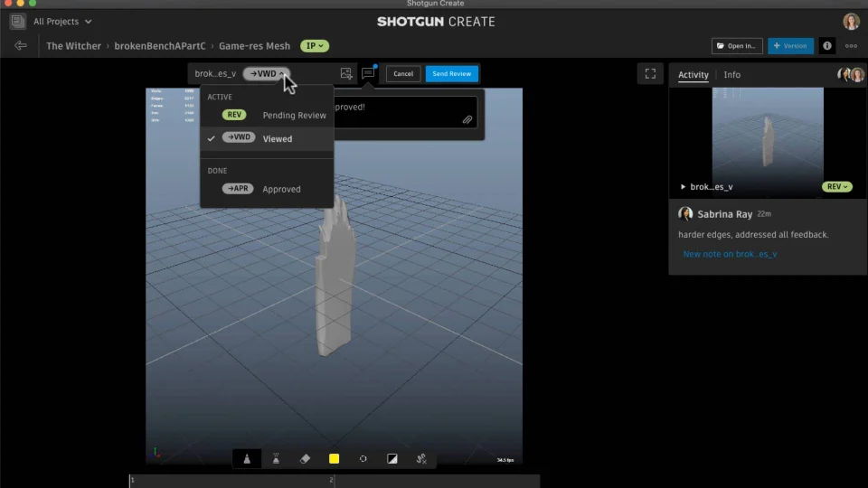This screenshot has width=868, height=488.
Task: Open the info circle icon
Action: click(827, 46)
